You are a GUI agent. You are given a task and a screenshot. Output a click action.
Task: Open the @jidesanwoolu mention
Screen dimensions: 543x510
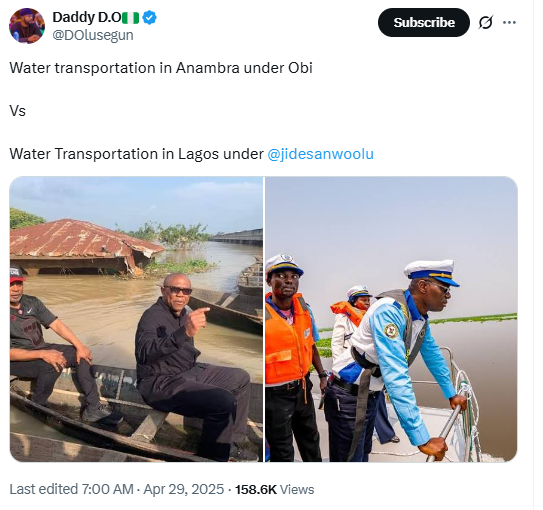point(320,154)
